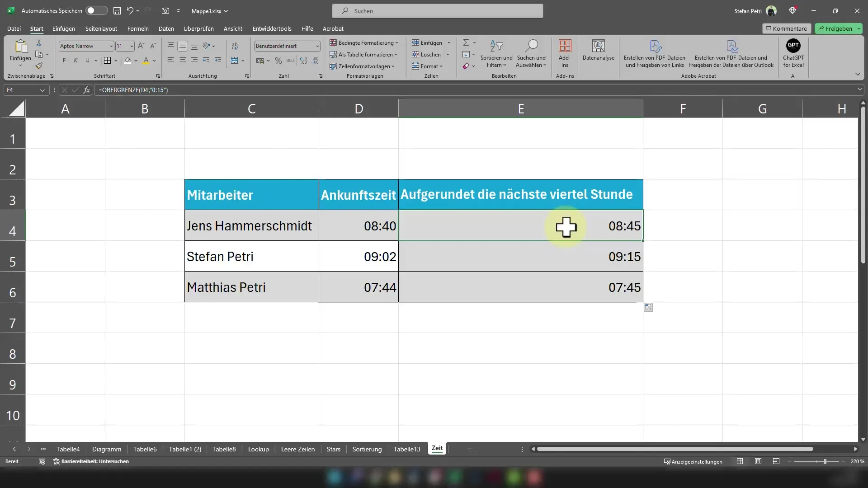This screenshot has width=868, height=488.
Task: Click the Kommentare button
Action: click(x=786, y=28)
